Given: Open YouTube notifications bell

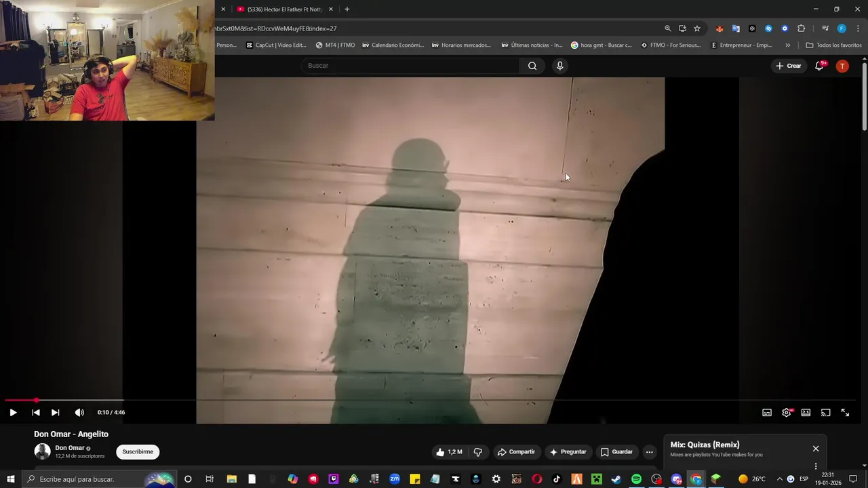Looking at the screenshot, I should pyautogui.click(x=819, y=66).
